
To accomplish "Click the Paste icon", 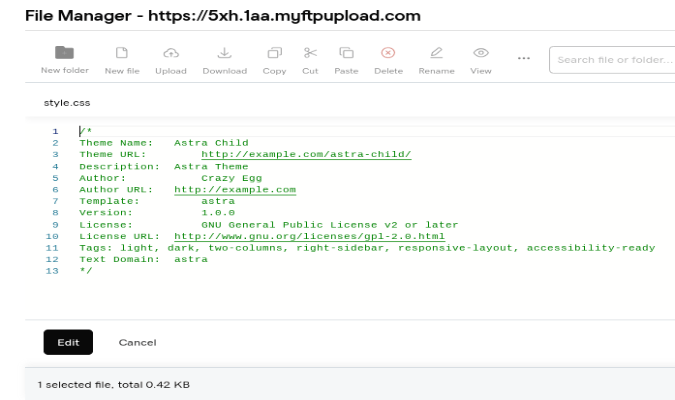I will (346, 53).
